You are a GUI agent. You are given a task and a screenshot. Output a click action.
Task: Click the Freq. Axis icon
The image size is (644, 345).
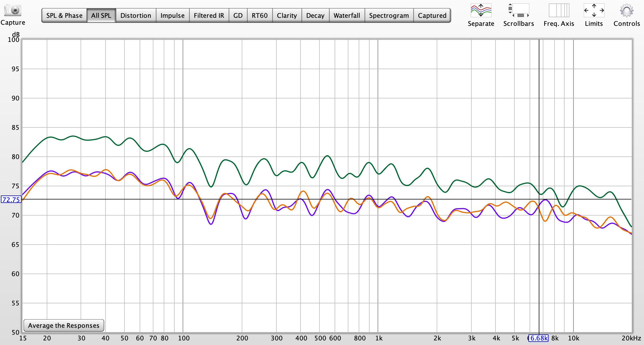click(559, 10)
